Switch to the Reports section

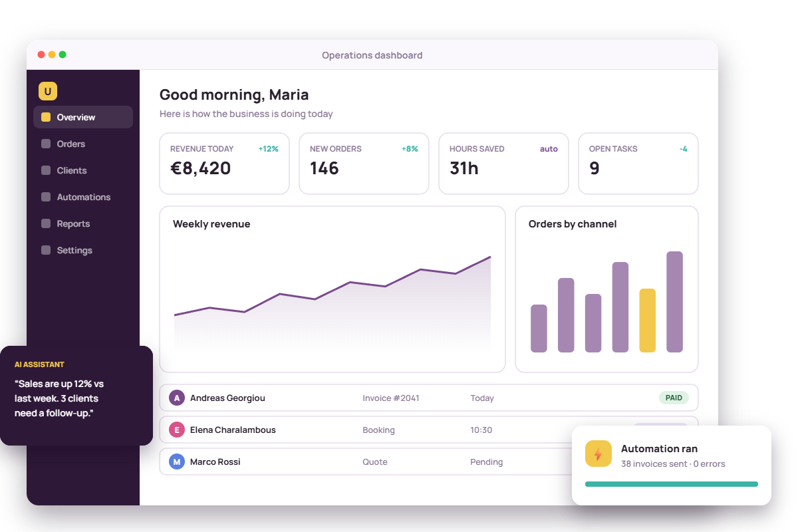point(83,223)
